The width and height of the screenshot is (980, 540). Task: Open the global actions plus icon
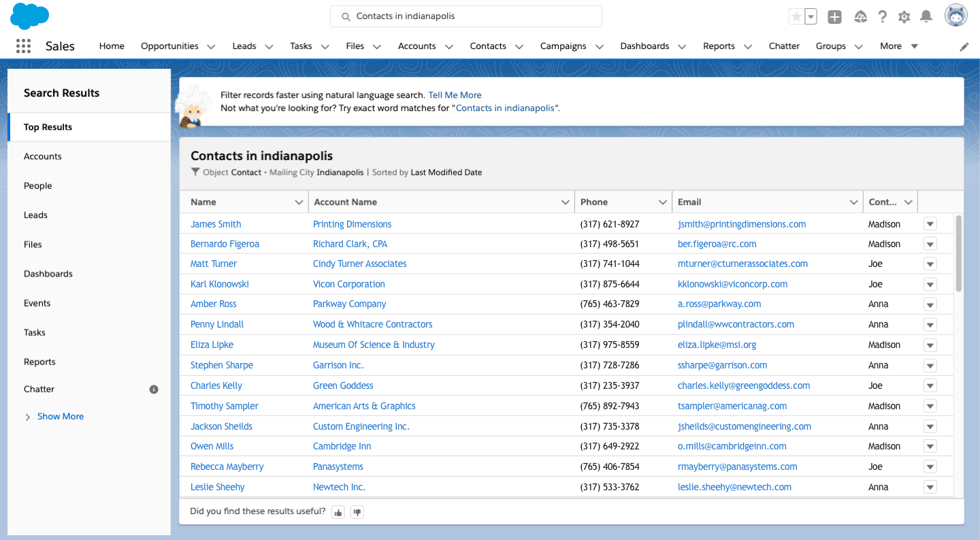835,17
